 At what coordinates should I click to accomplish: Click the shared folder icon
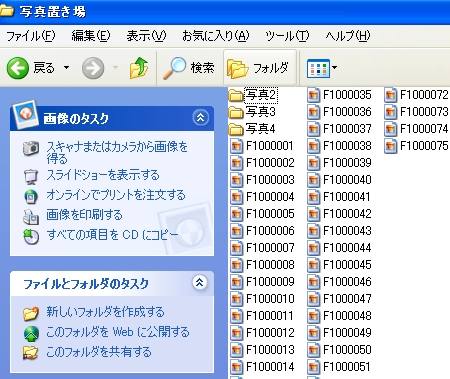pyautogui.click(x=31, y=353)
